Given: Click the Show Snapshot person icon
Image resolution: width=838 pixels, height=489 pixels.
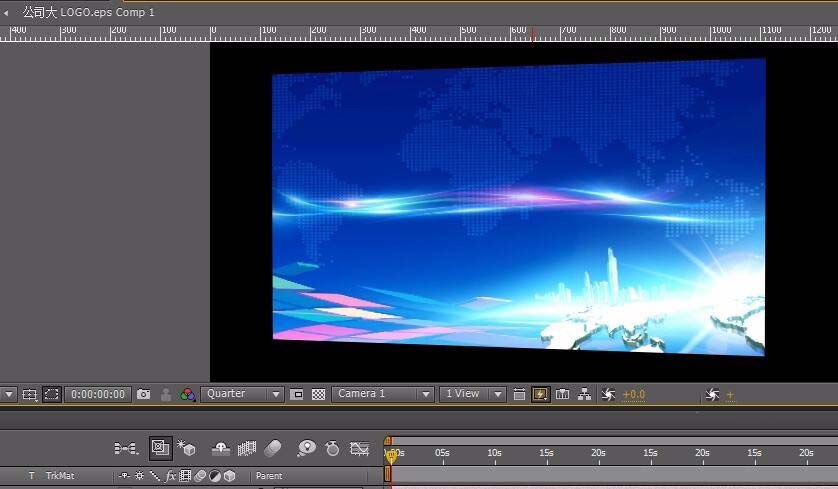Looking at the screenshot, I should pos(166,394).
